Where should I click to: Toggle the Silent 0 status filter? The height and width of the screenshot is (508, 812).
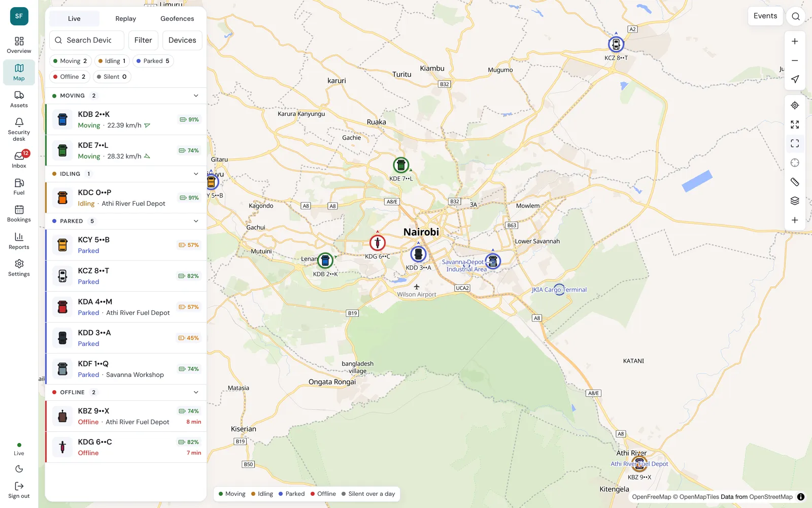tap(112, 77)
